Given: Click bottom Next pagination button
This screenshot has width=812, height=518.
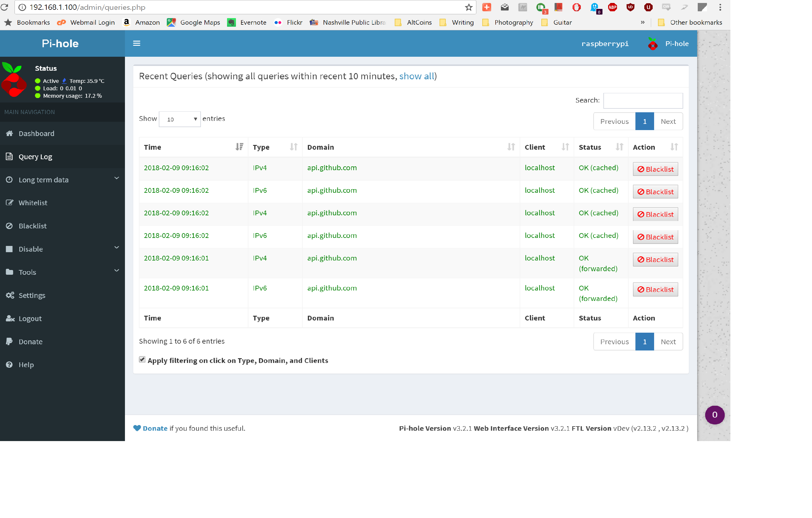Looking at the screenshot, I should pyautogui.click(x=668, y=342).
